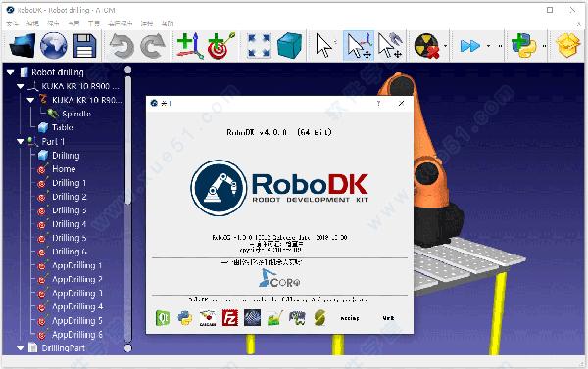
Task: Add a Python program from the toolbar
Action: pos(524,46)
